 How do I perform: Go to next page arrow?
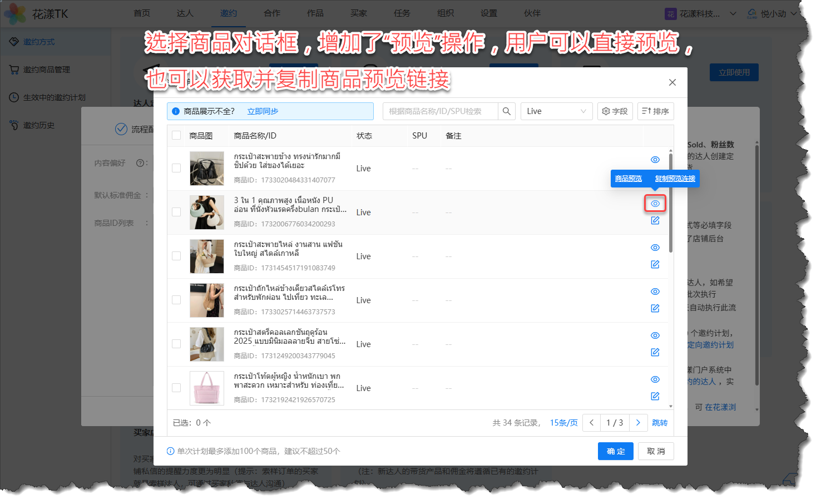click(638, 423)
